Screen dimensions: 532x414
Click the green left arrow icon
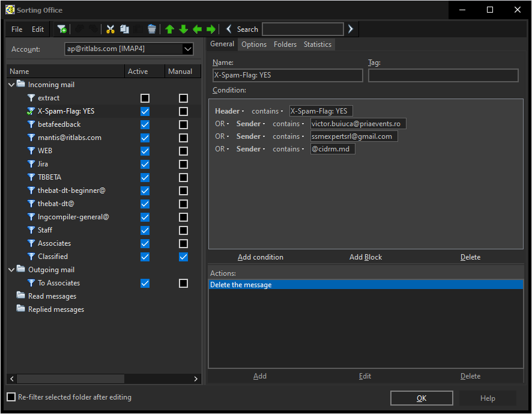click(x=197, y=29)
